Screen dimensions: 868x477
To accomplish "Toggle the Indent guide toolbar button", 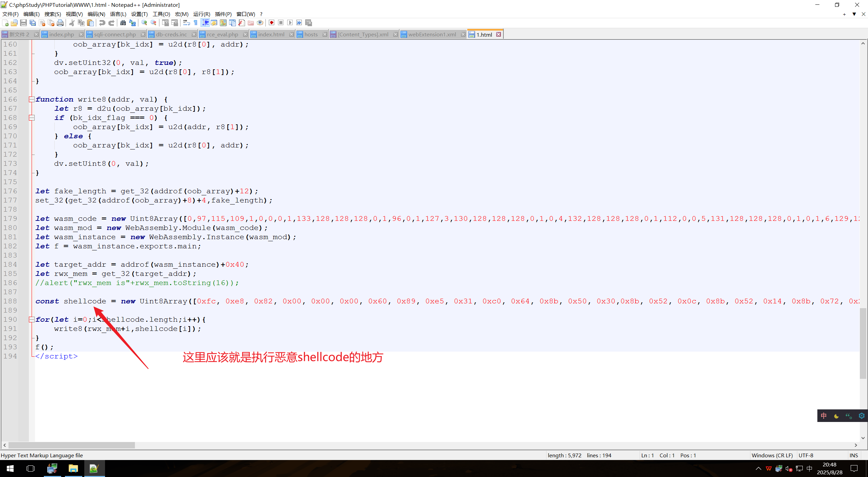I will tap(205, 23).
